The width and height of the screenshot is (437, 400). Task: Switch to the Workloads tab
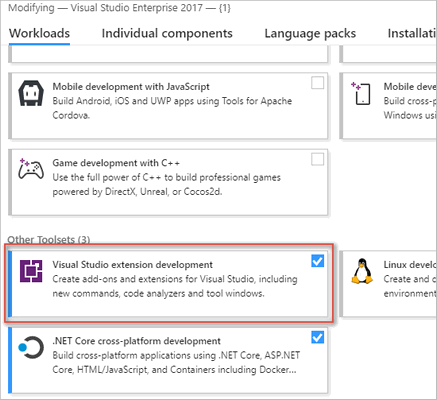pyautogui.click(x=39, y=33)
